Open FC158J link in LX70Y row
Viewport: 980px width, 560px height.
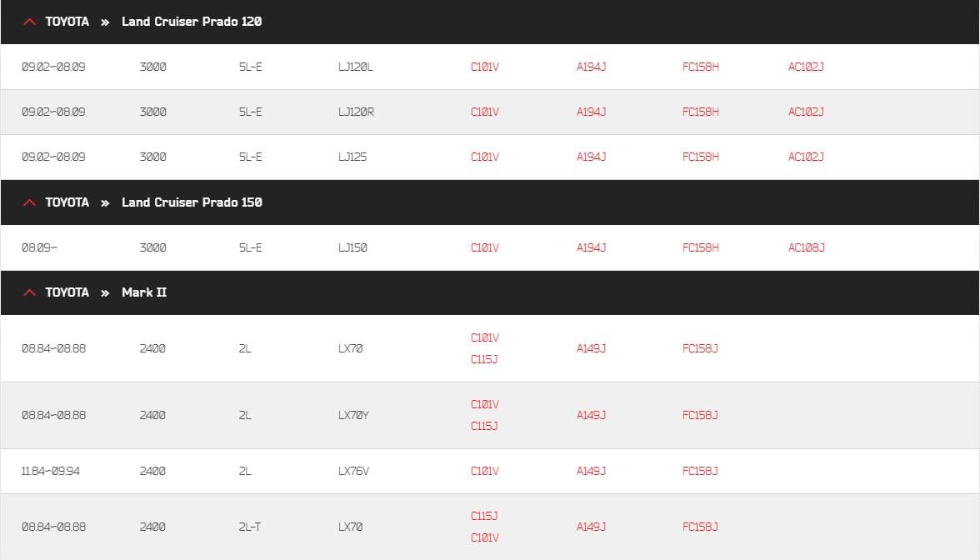point(699,415)
